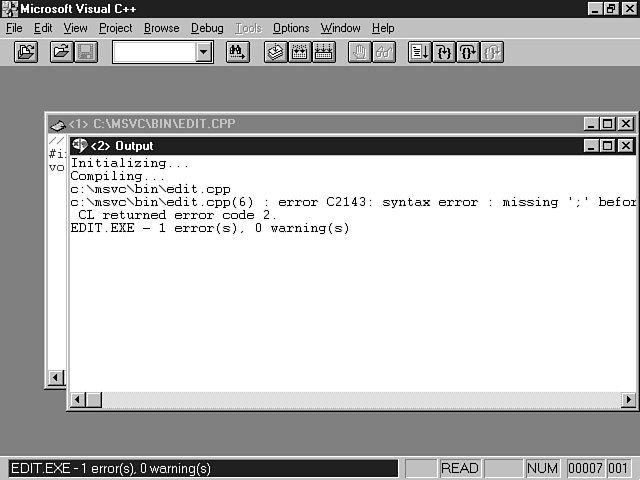
Task: Open the Debug menu
Action: (x=207, y=28)
